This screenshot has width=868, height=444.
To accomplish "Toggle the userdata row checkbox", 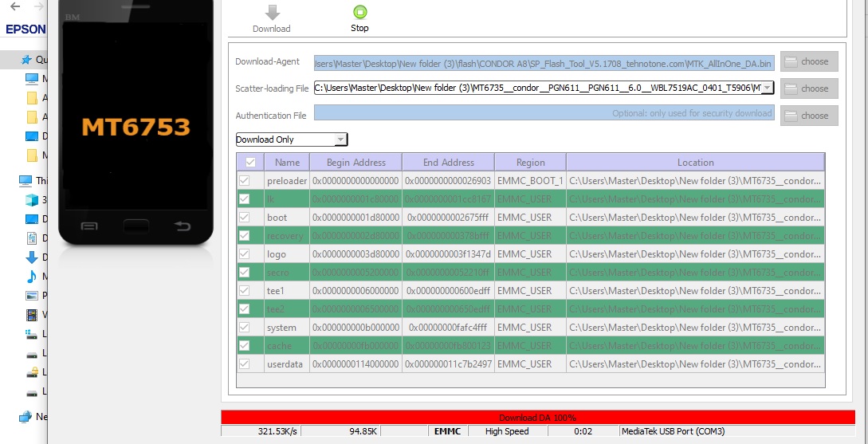I will [244, 363].
